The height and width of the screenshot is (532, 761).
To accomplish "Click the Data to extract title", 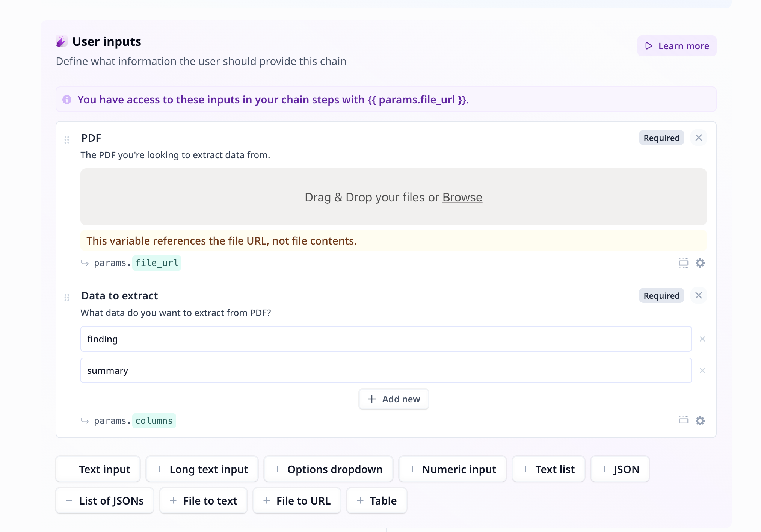I will 119,296.
